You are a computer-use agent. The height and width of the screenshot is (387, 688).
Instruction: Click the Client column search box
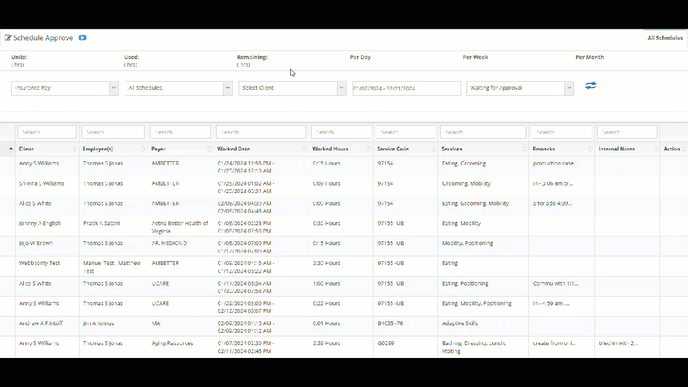coord(47,132)
